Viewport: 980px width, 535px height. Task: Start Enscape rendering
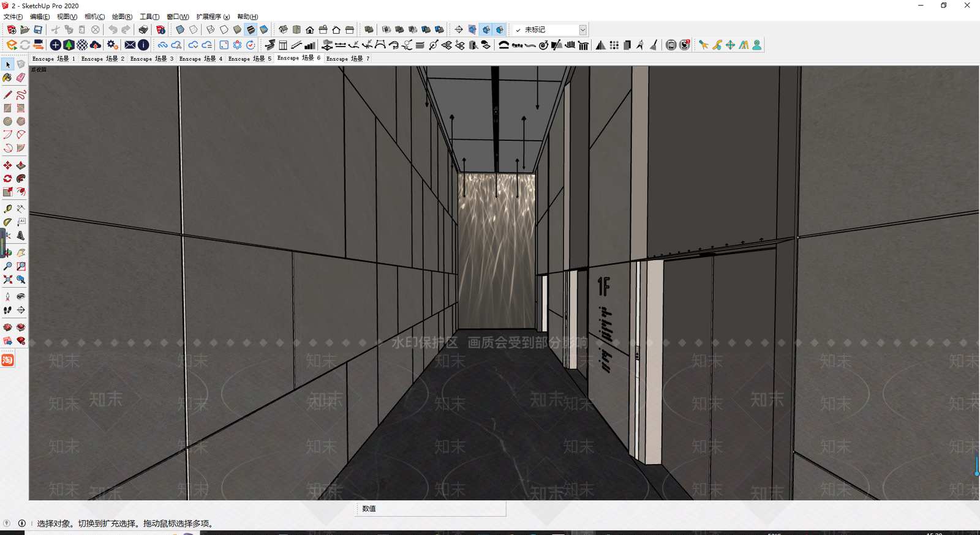click(12, 45)
